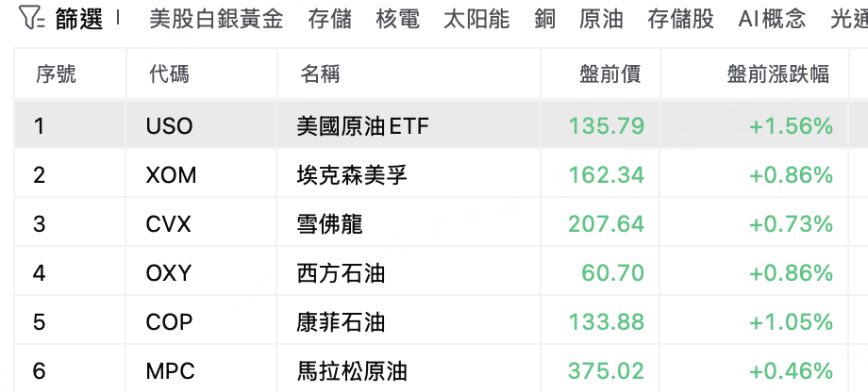
Task: Open the 存儲股 category tab
Action: [680, 20]
